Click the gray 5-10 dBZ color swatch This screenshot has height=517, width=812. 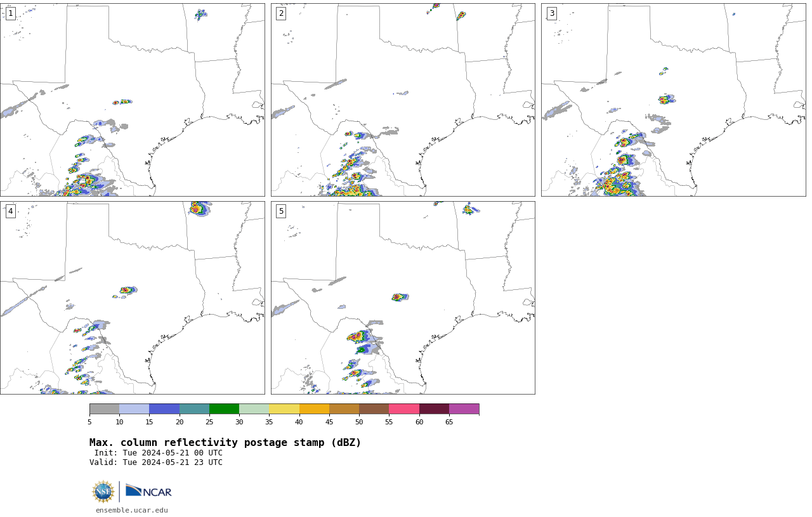point(104,409)
